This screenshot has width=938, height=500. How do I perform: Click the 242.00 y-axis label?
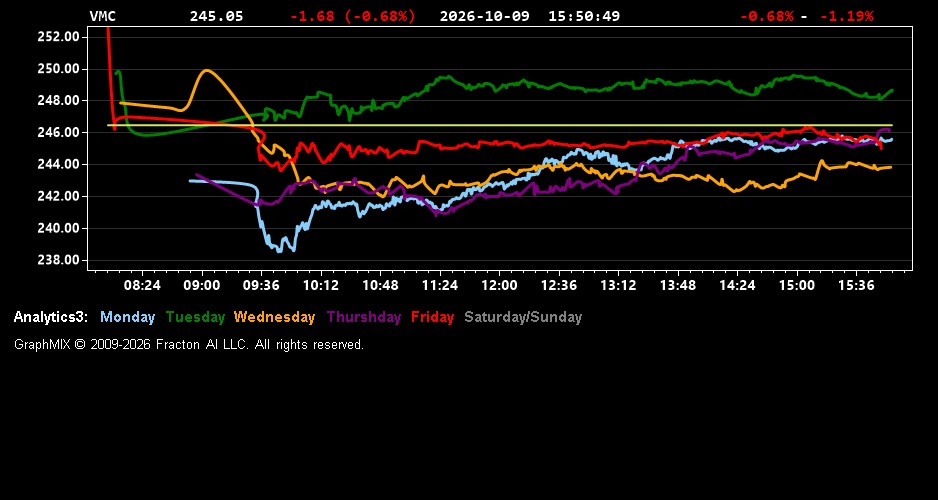coord(59,196)
